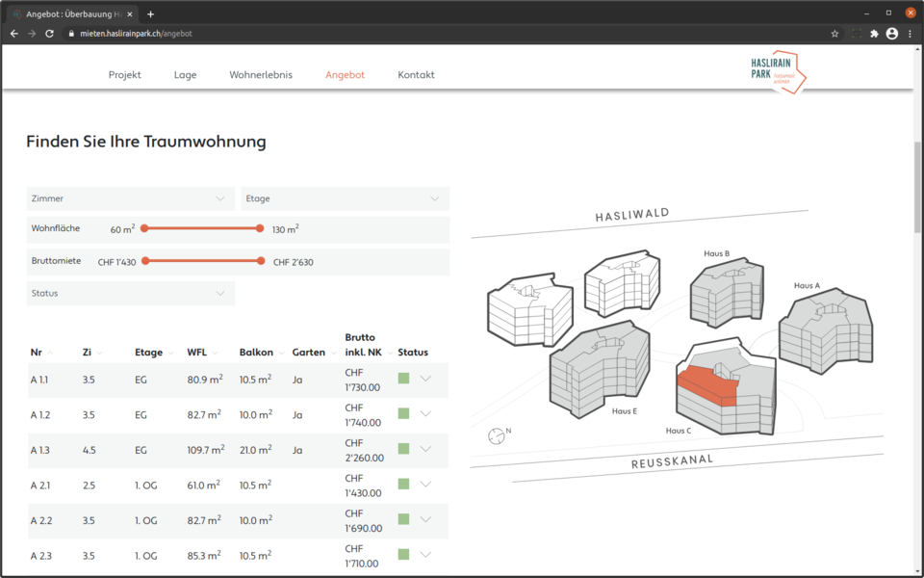Open the browser extensions puzzle icon
Screen dimensions: 924x578
pos(875,34)
